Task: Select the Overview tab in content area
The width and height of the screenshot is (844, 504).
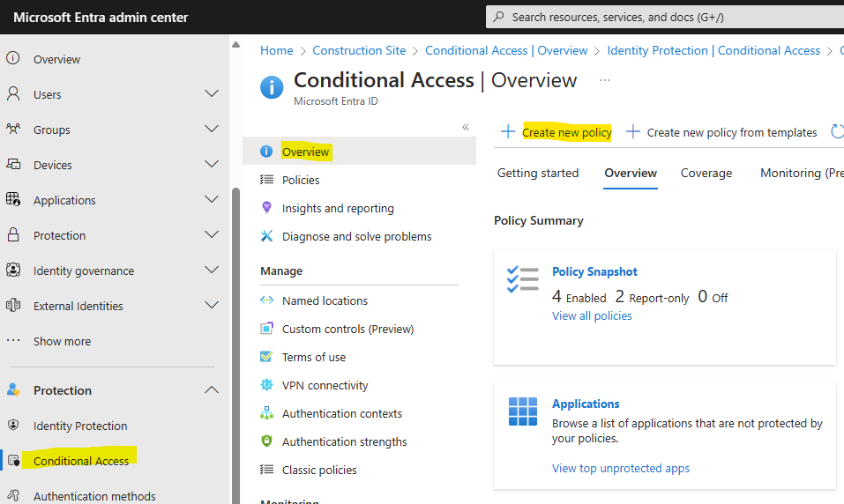Action: point(631,173)
